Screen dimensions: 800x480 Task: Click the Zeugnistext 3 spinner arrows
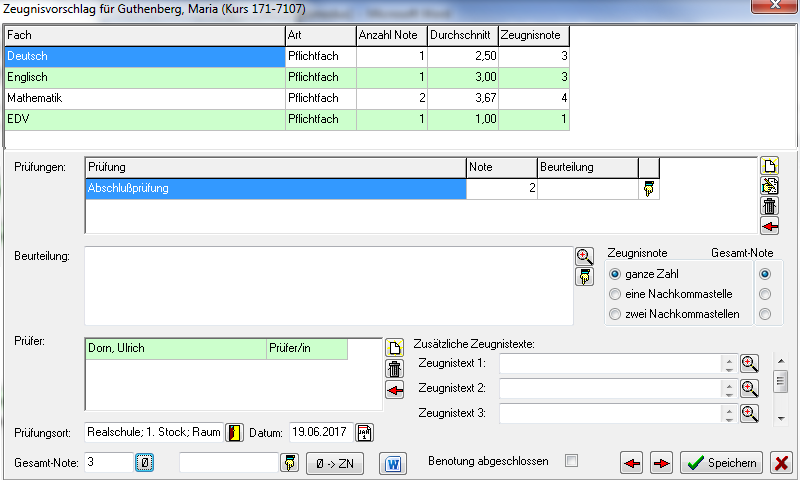[x=729, y=414]
